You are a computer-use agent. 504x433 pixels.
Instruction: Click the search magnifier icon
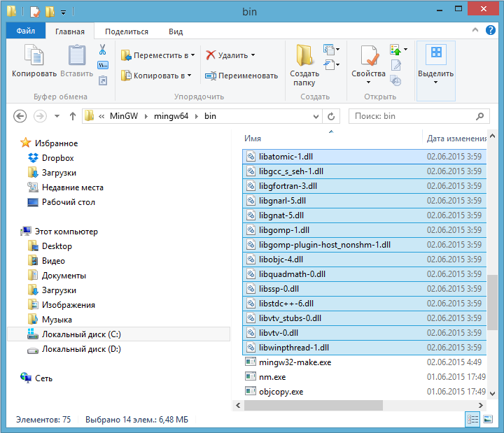pyautogui.click(x=479, y=116)
